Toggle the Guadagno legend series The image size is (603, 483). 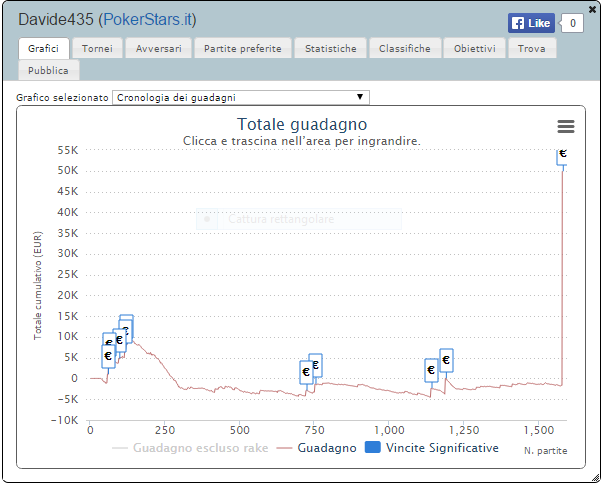pos(316,448)
